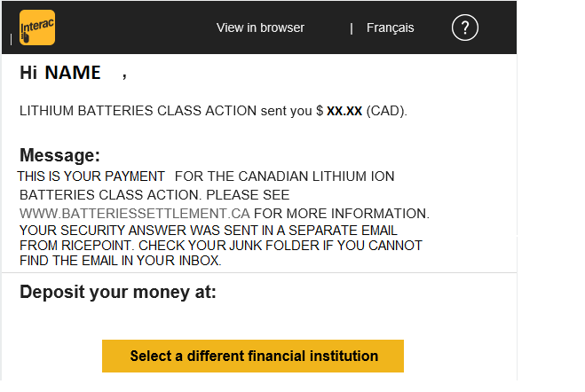Click the bold XX.XX amount
Screen dimensions: 585x392
coord(344,111)
